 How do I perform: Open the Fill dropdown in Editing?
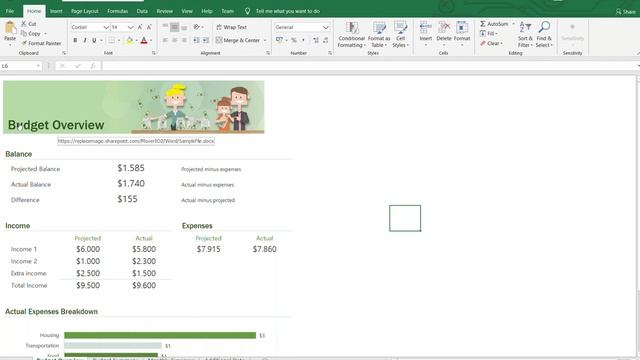489,33
